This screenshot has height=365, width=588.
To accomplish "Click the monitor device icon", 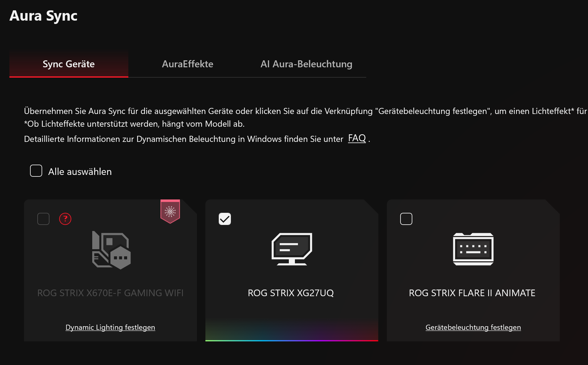I will coord(292,249).
